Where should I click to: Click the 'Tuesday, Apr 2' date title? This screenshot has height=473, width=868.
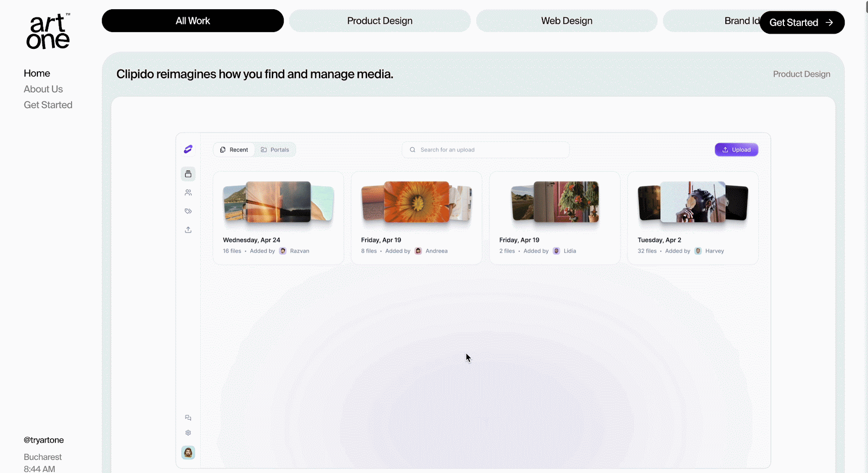[x=659, y=240]
